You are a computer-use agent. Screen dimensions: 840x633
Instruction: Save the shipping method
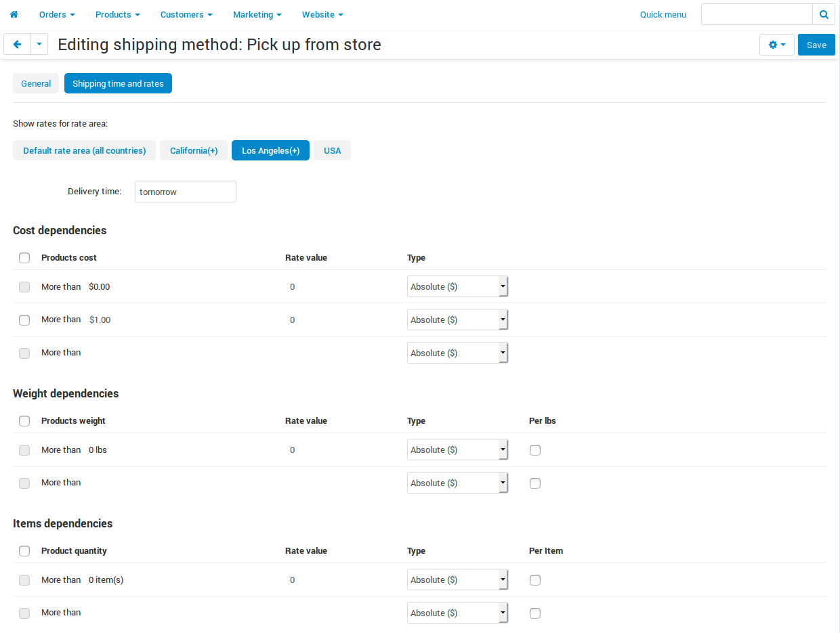(816, 45)
